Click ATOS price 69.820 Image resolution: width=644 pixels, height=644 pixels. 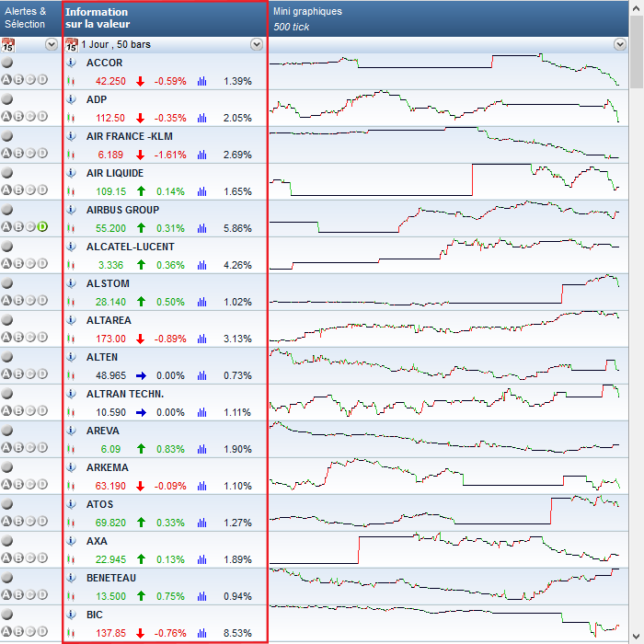110,523
